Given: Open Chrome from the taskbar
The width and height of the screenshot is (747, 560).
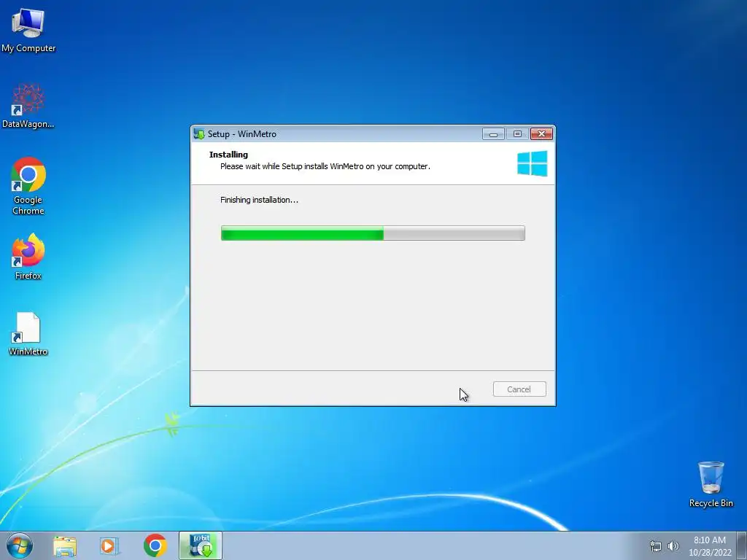Looking at the screenshot, I should pyautogui.click(x=155, y=545).
